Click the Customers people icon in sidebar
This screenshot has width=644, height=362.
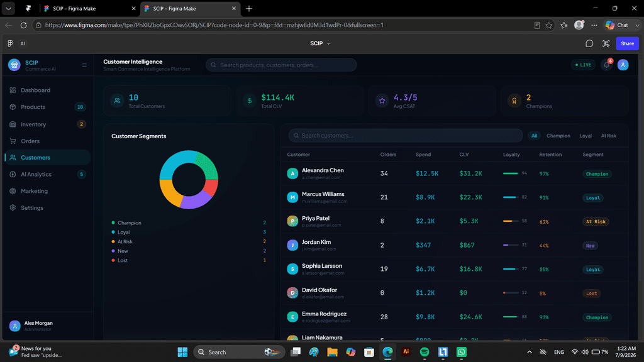pos(13,157)
